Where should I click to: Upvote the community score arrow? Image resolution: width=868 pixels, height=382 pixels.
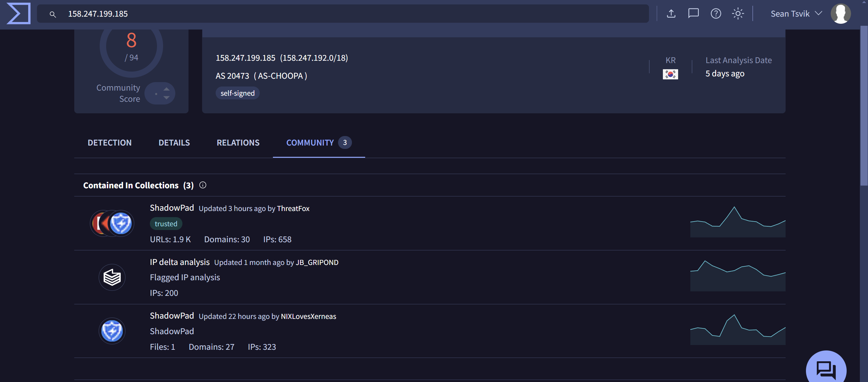click(166, 89)
